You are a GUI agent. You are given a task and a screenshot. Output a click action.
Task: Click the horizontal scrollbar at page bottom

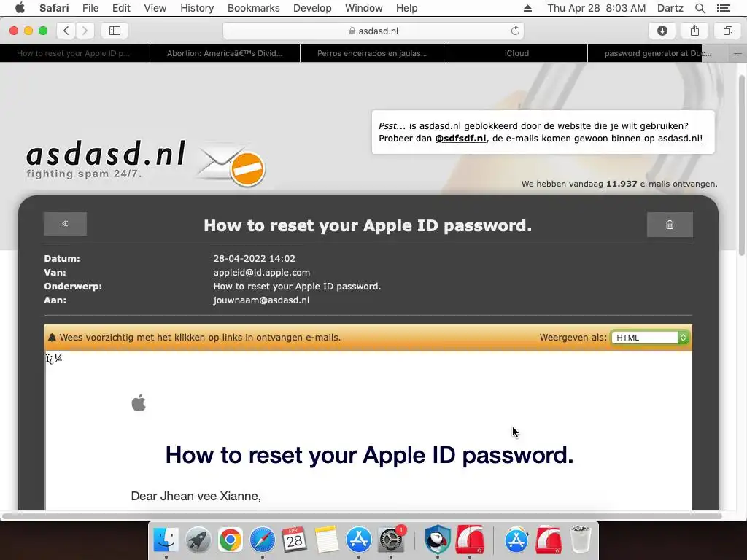click(x=362, y=516)
